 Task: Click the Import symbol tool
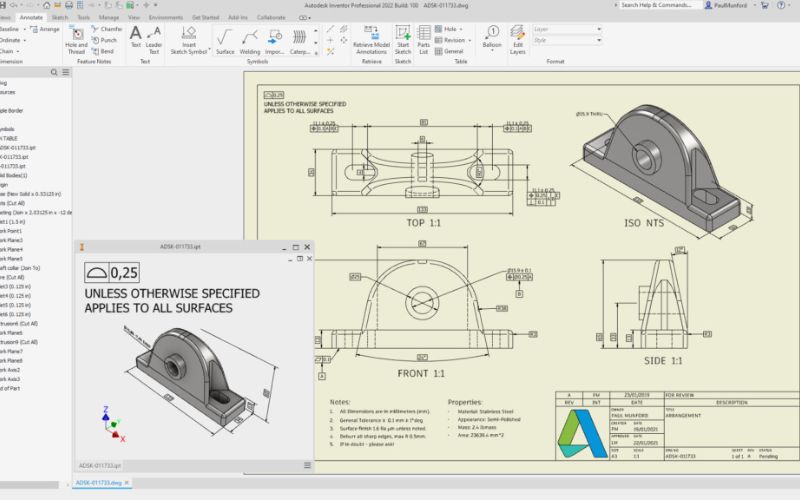tap(274, 41)
